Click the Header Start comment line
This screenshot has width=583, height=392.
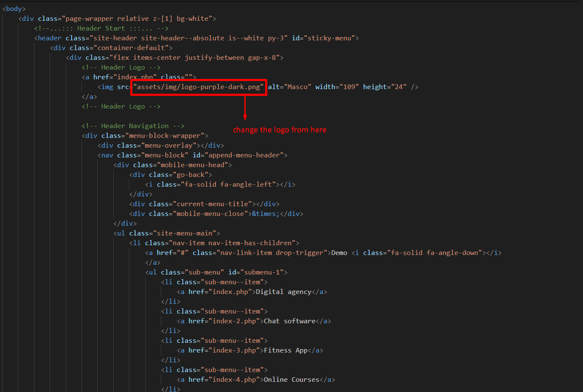tap(101, 28)
